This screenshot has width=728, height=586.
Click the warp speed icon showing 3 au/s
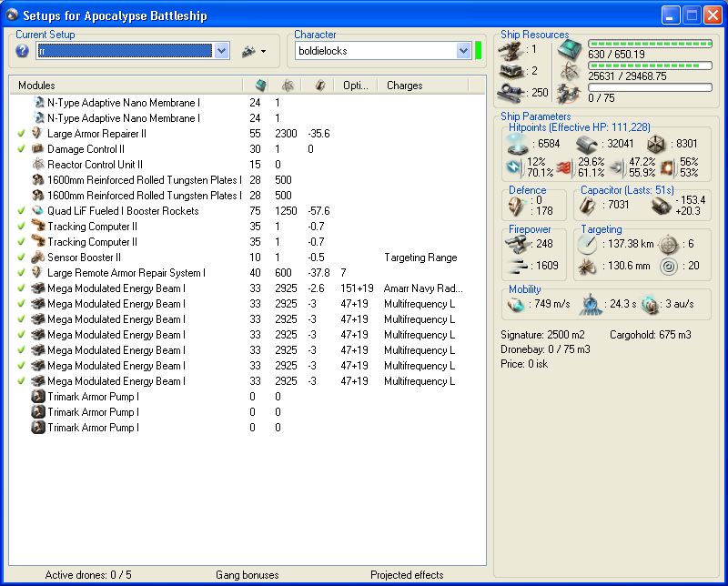click(650, 305)
